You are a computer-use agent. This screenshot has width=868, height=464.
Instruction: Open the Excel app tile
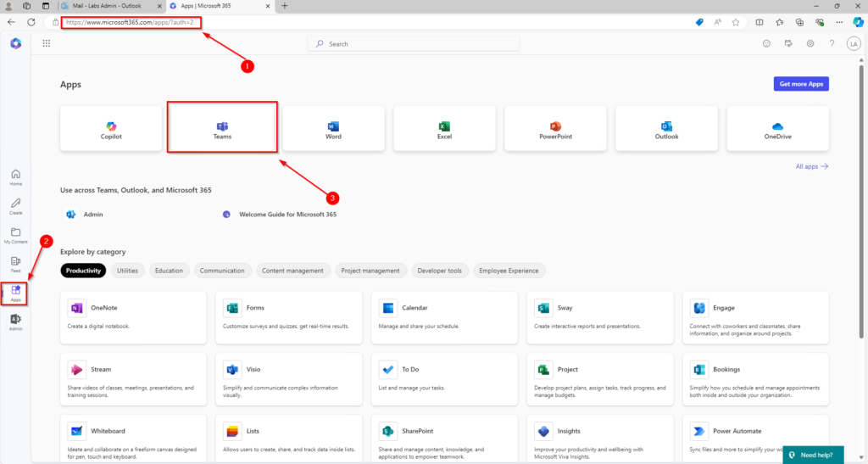[x=444, y=128]
